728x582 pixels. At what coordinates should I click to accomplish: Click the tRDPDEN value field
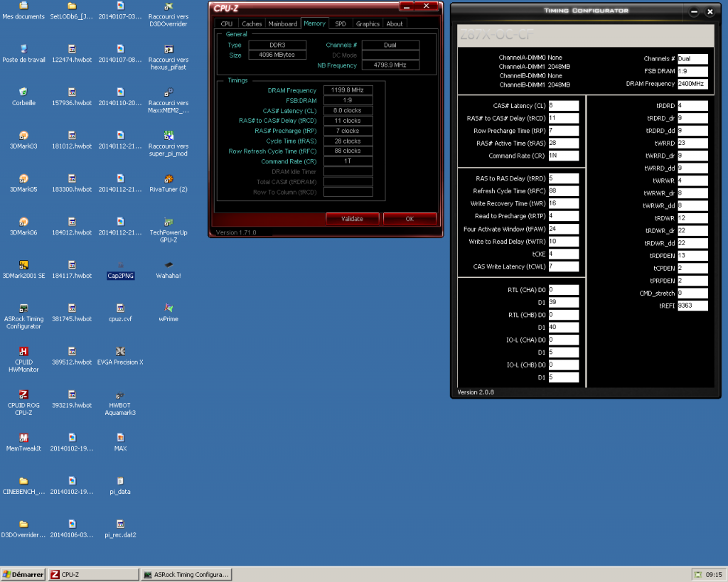click(x=692, y=255)
